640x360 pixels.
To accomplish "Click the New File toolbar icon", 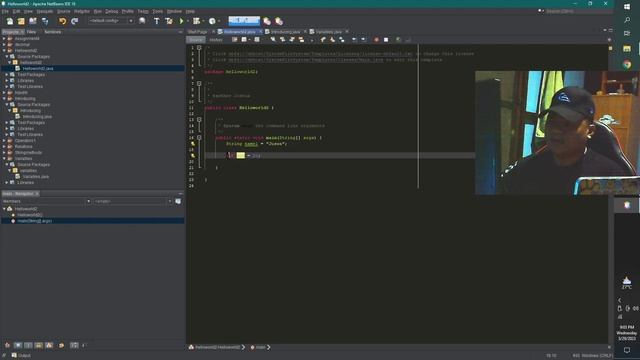I will [10, 21].
